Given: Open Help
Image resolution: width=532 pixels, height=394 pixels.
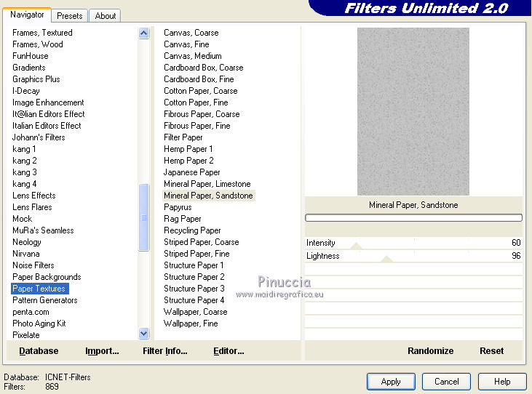Looking at the screenshot, I should (x=502, y=382).
